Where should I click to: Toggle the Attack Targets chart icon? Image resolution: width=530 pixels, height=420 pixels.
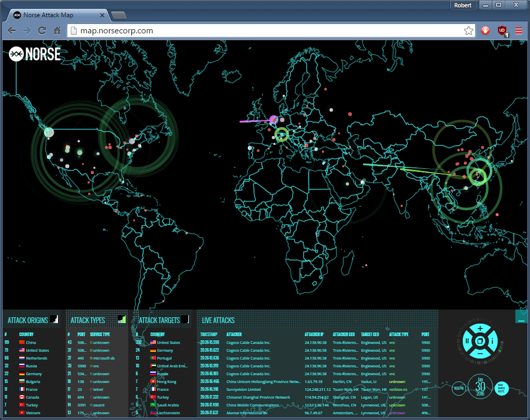(x=185, y=319)
